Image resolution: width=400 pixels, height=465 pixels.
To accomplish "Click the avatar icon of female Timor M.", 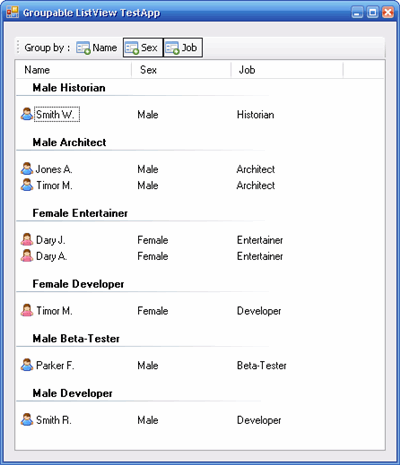I will (27, 310).
